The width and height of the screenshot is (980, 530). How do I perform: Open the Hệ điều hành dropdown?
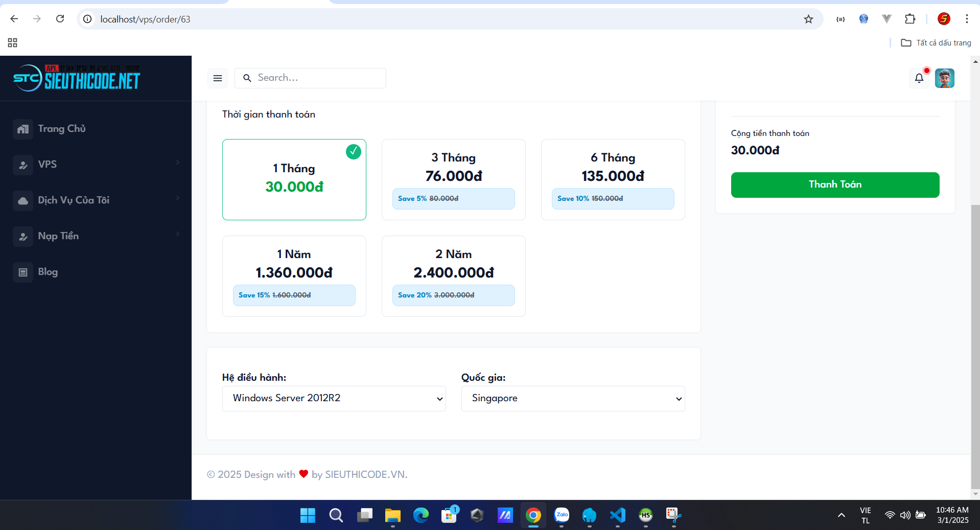(x=334, y=399)
